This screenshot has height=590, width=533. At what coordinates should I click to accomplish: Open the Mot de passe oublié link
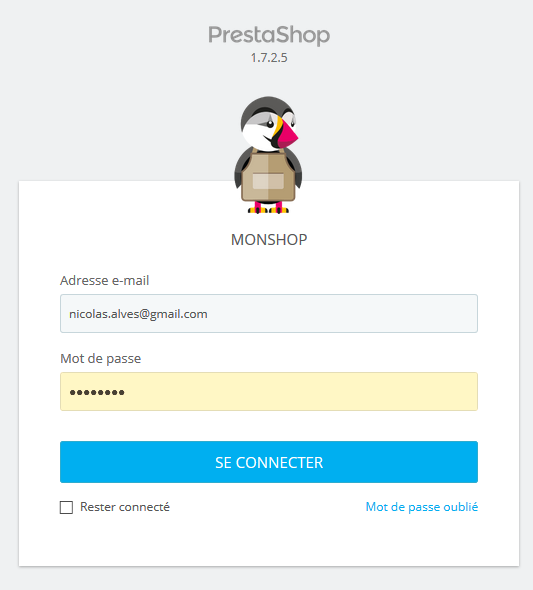pyautogui.click(x=422, y=507)
